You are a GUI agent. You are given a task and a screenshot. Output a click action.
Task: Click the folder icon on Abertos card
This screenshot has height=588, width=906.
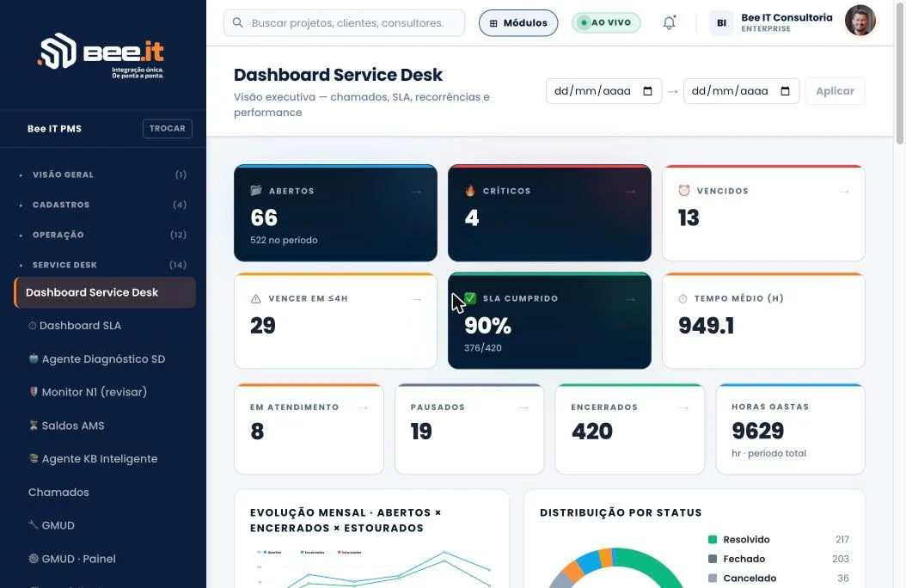[x=256, y=191]
